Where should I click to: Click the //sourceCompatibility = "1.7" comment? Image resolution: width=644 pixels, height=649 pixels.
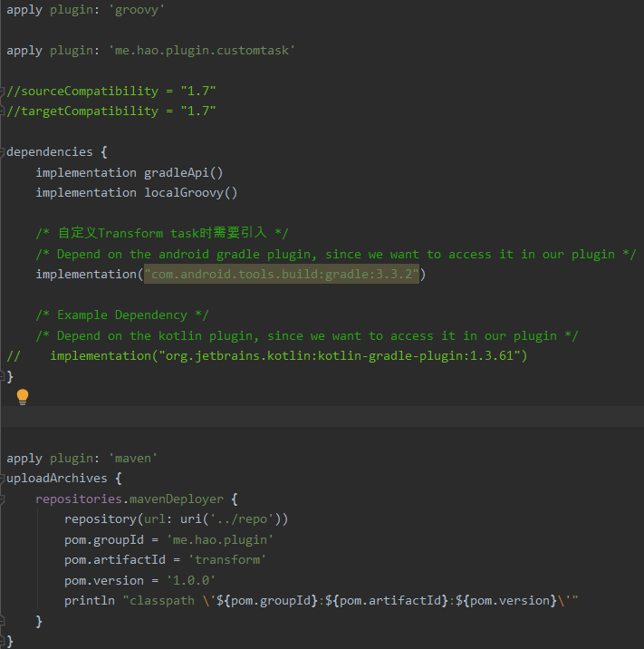111,91
